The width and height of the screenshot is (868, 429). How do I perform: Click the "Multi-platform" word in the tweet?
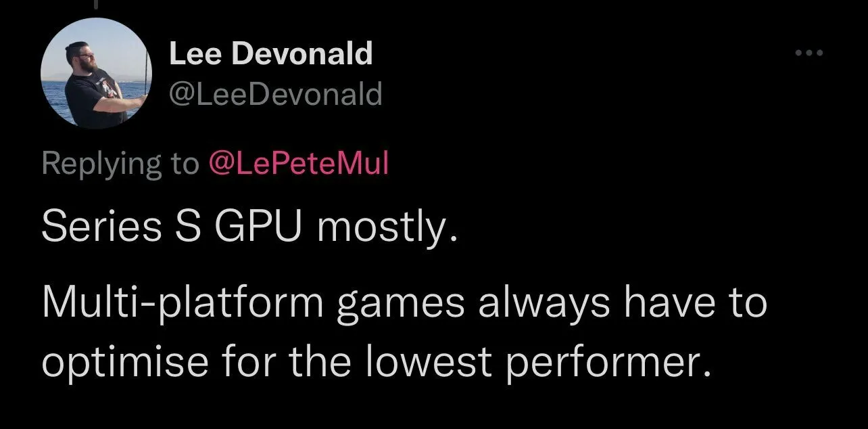(183, 302)
